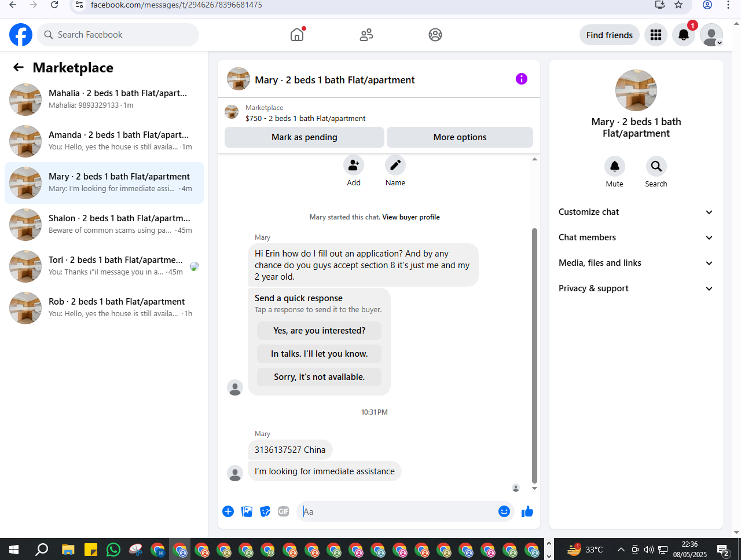Send quick response "In talks. I'll let you know."
The height and width of the screenshot is (560, 741).
pyautogui.click(x=320, y=354)
